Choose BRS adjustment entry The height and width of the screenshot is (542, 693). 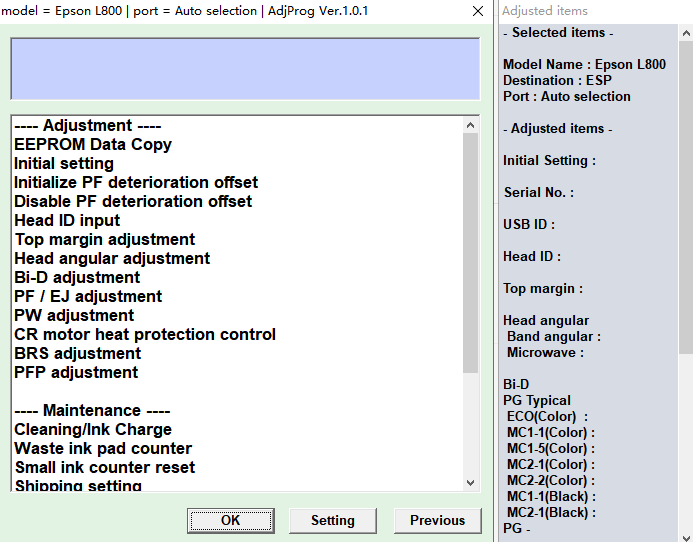(x=78, y=354)
